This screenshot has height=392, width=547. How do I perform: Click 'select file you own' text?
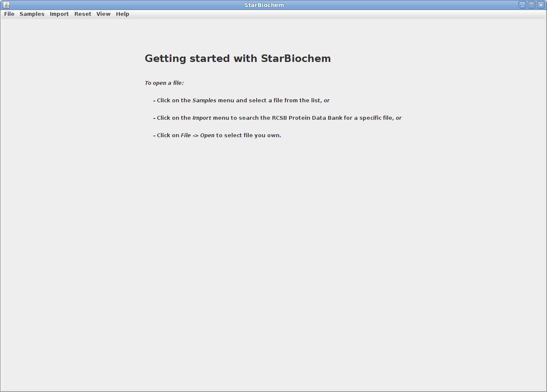[x=252, y=136]
